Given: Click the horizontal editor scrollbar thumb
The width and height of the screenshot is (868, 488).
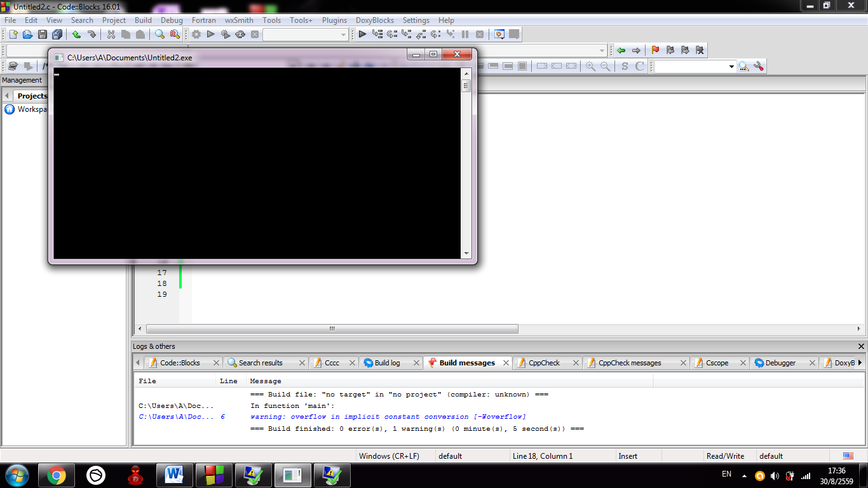Looking at the screenshot, I should pos(332,329).
